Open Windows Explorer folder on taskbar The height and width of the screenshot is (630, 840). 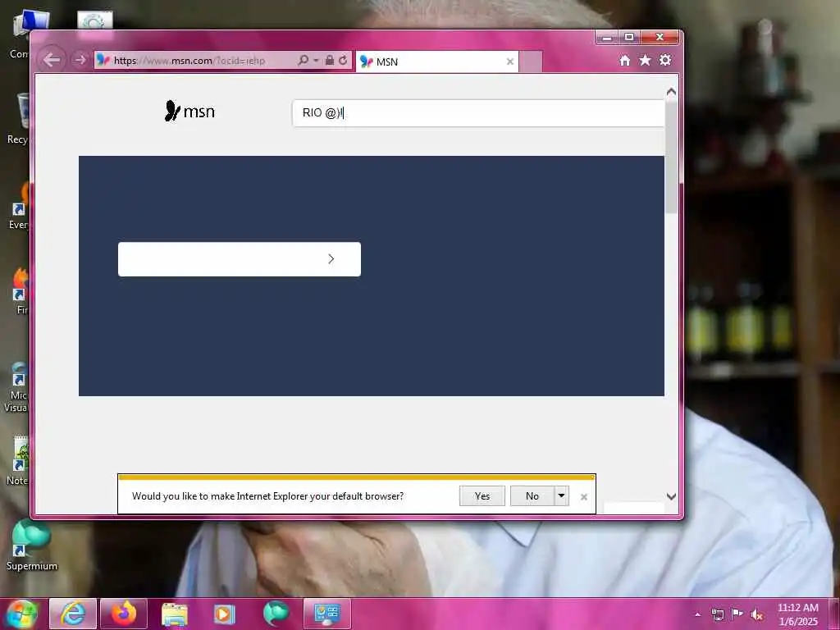[175, 614]
